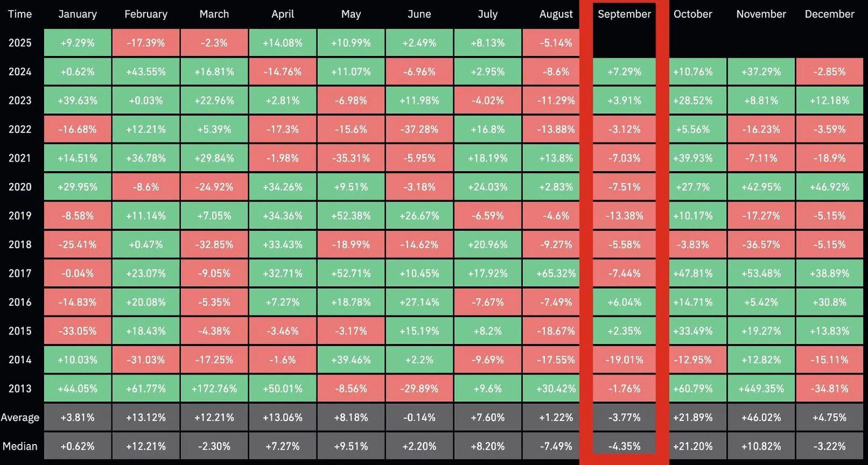Select January 2025 cell showing +9.29%
This screenshot has height=465, width=868.
(x=77, y=43)
